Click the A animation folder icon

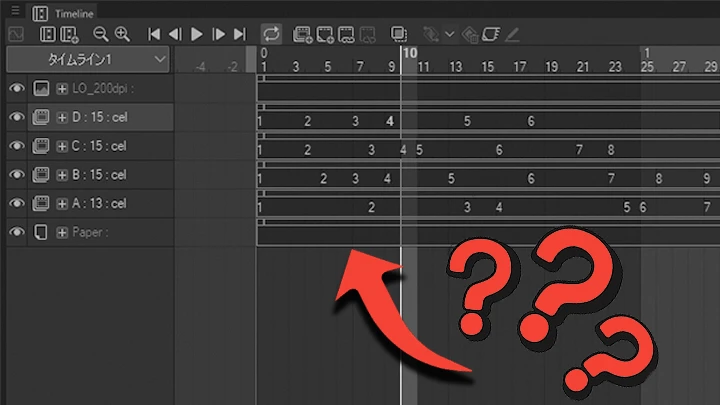41,203
